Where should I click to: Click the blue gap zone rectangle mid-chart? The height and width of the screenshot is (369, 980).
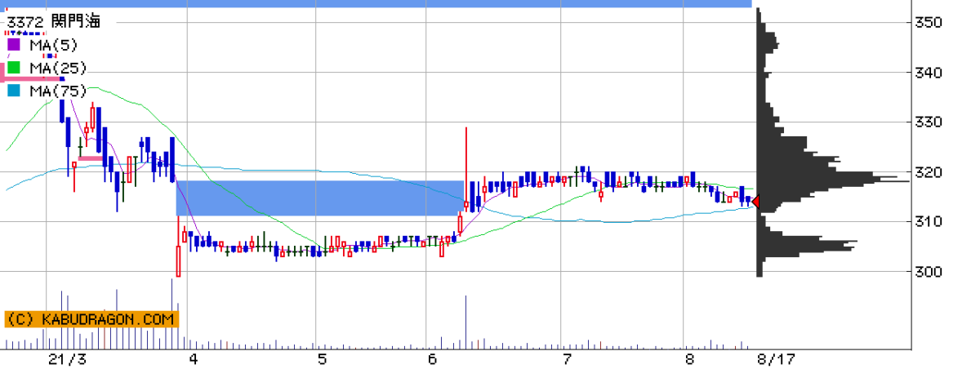[x=320, y=198]
